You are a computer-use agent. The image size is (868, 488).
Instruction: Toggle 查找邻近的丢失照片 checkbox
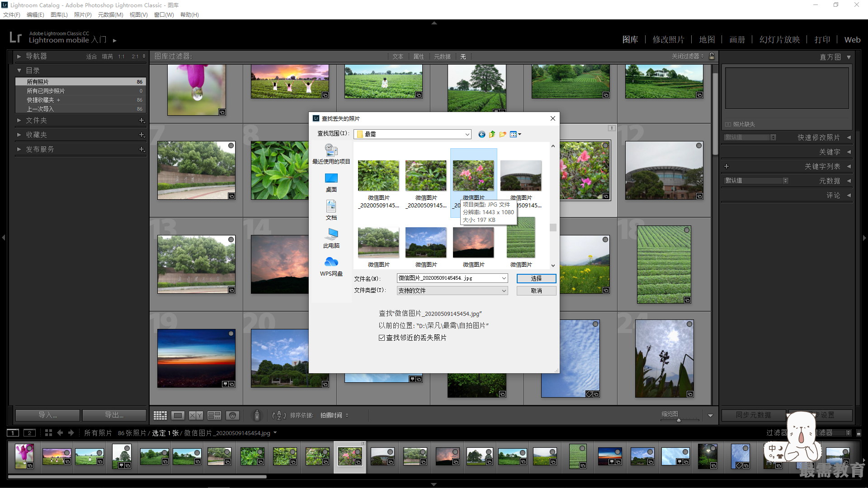(382, 338)
